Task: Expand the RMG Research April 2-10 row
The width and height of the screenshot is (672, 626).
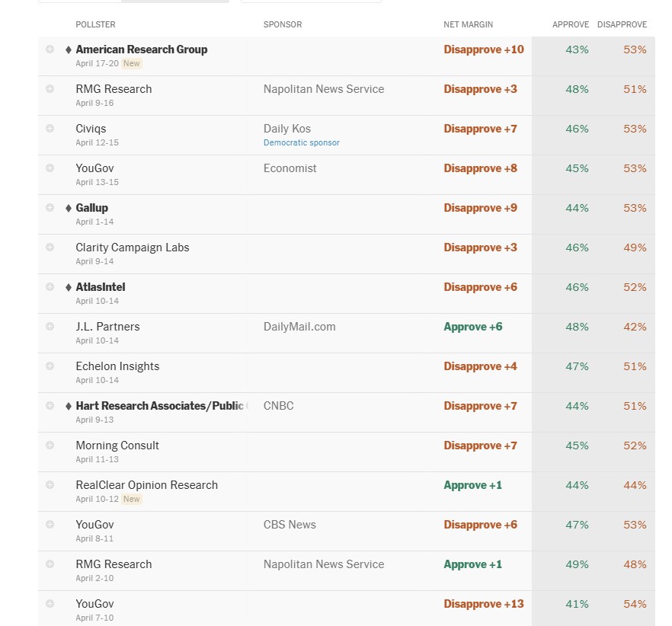Action: 50,564
